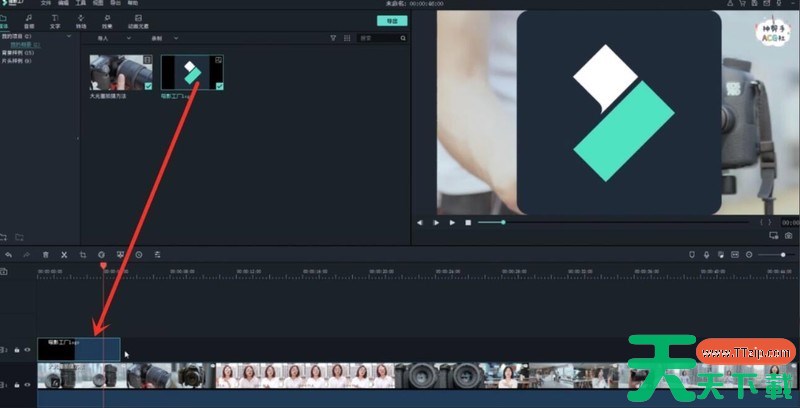The image size is (800, 408).
Task: Open the 编辑 (Edit) menu
Action: point(63,3)
